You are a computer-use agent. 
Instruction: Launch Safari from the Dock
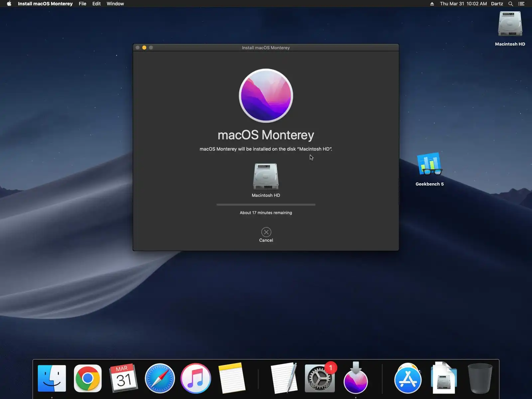pyautogui.click(x=160, y=378)
